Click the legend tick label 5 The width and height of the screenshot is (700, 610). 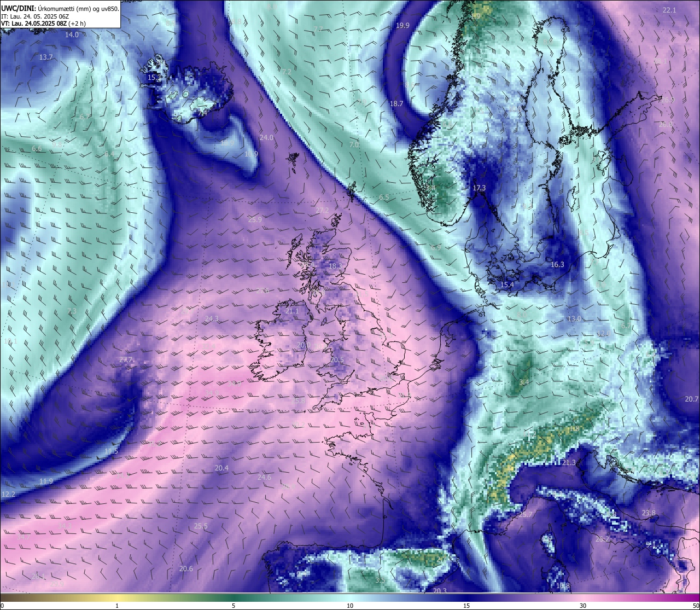[234, 605]
